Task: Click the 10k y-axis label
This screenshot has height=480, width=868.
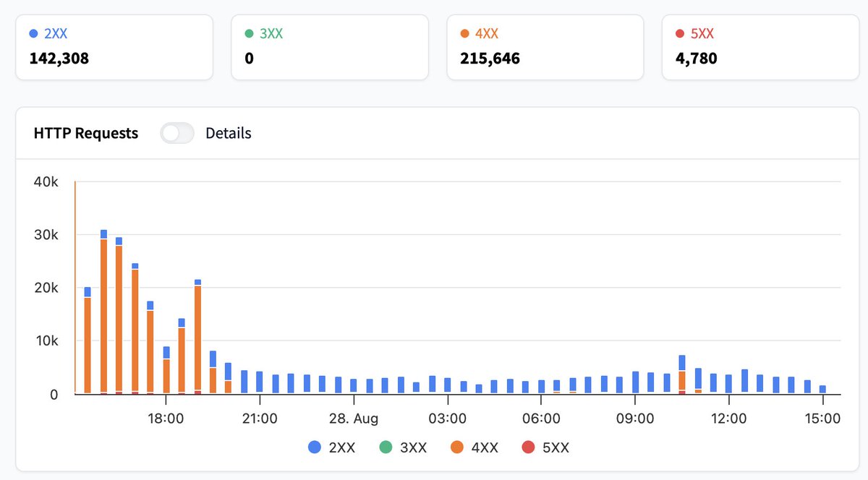Action: click(46, 340)
